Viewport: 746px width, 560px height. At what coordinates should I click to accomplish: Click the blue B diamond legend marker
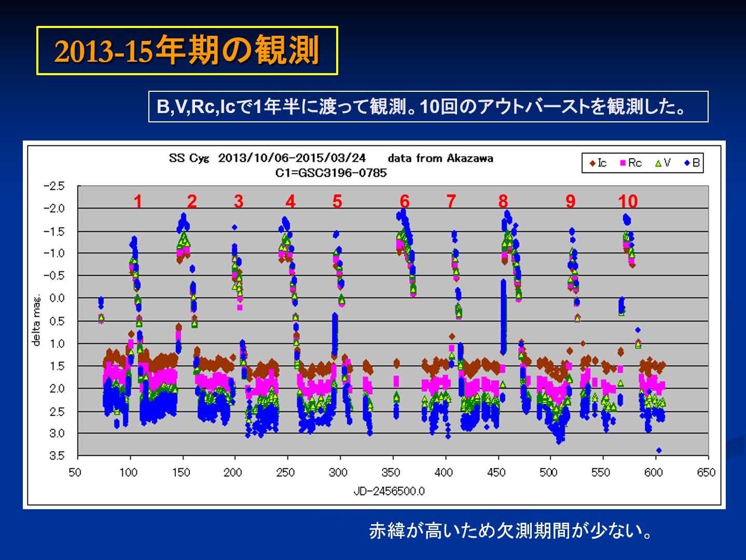coord(687,163)
